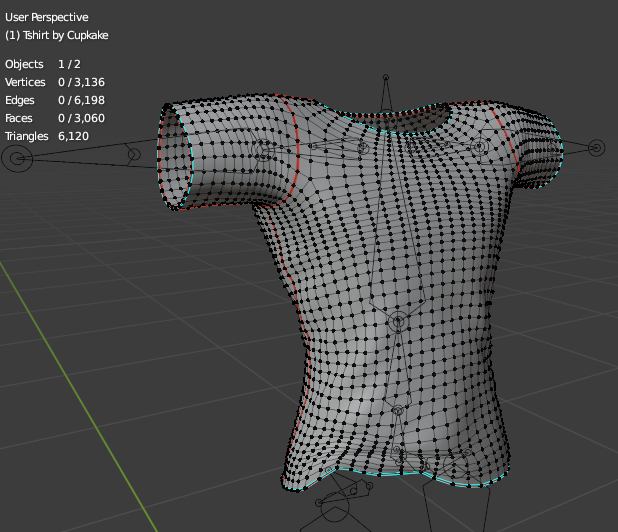Select the small bone joint on left forearm
The height and width of the screenshot is (532, 618).
[133, 153]
